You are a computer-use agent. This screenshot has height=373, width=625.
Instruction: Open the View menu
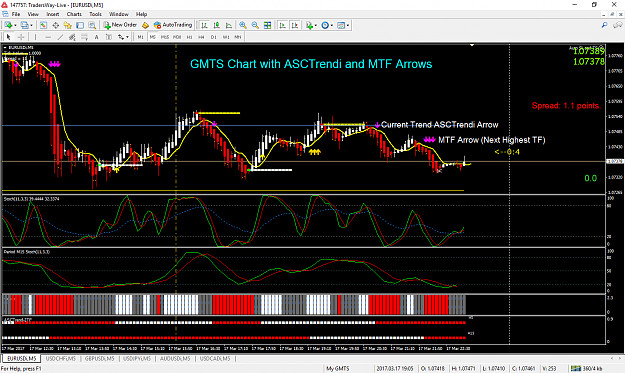(33, 14)
